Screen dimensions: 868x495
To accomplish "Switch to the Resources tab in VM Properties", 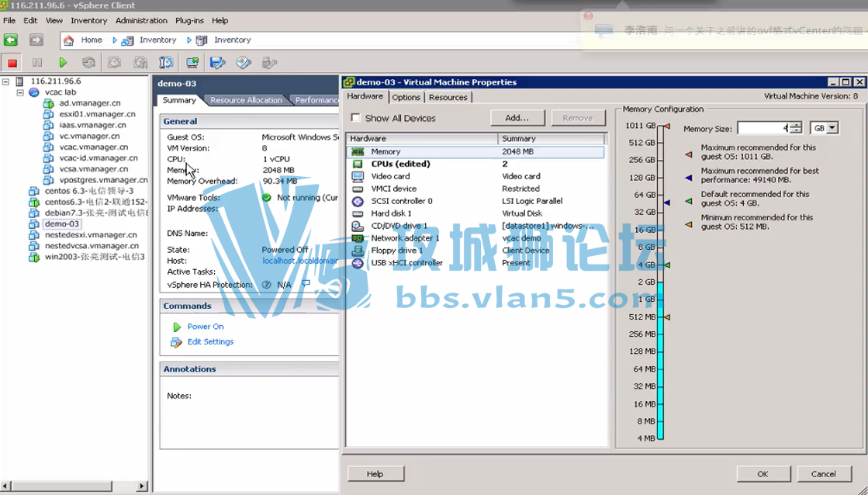I will 448,98.
